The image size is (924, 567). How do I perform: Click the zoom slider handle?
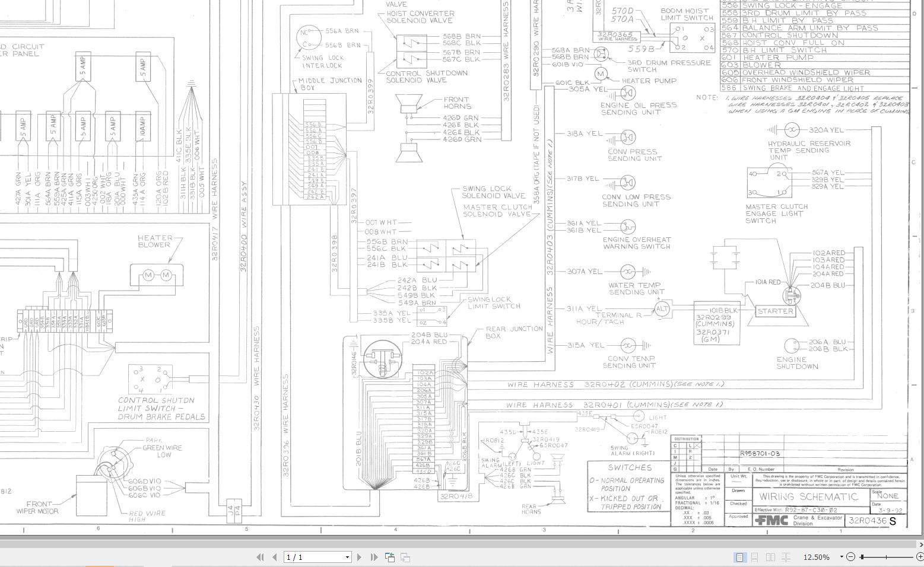click(x=862, y=557)
